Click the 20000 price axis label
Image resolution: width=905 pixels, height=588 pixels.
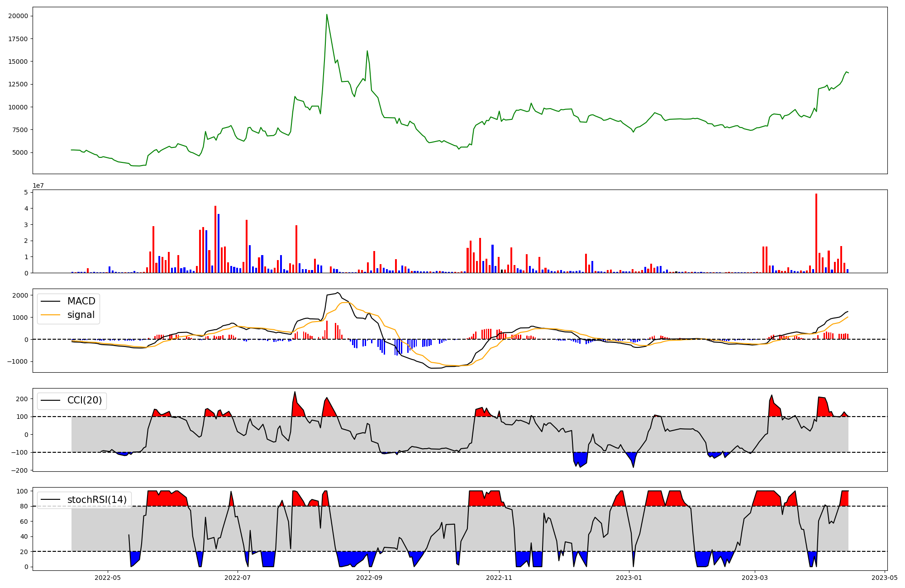18,16
